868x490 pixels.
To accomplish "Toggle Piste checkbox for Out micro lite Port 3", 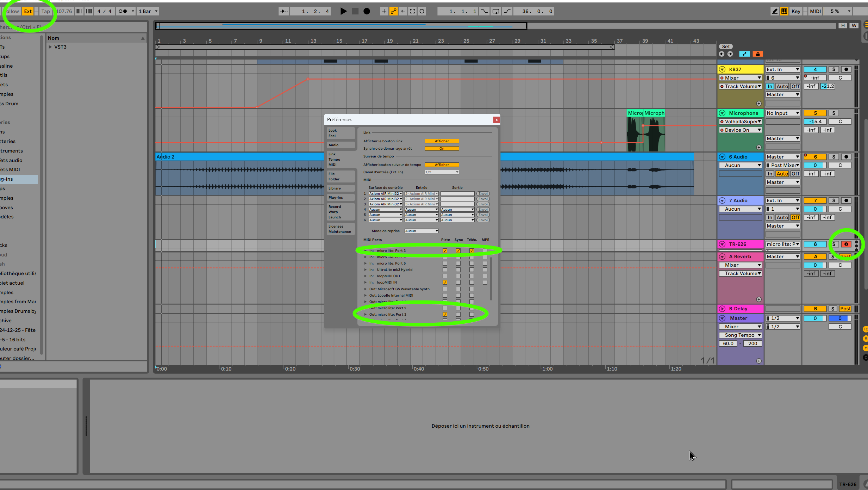I will (x=445, y=315).
